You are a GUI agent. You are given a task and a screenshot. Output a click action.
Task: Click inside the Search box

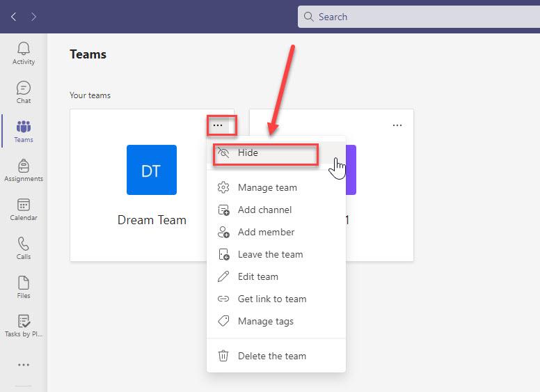tap(419, 17)
